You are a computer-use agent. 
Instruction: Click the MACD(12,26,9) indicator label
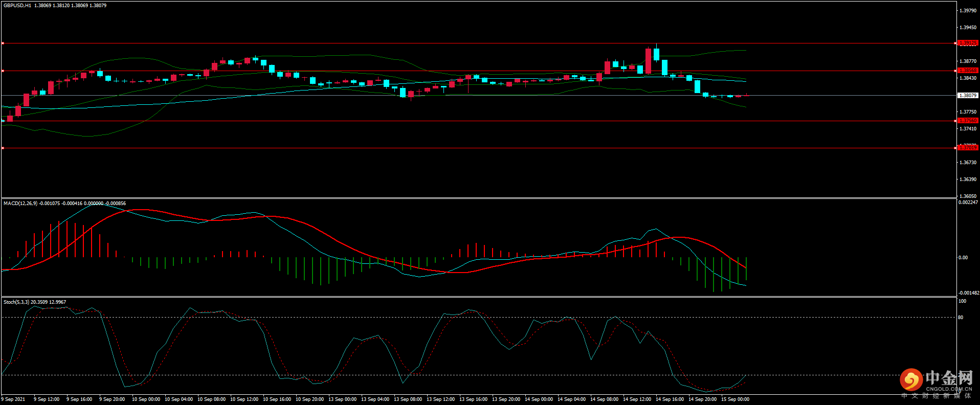coord(20,204)
